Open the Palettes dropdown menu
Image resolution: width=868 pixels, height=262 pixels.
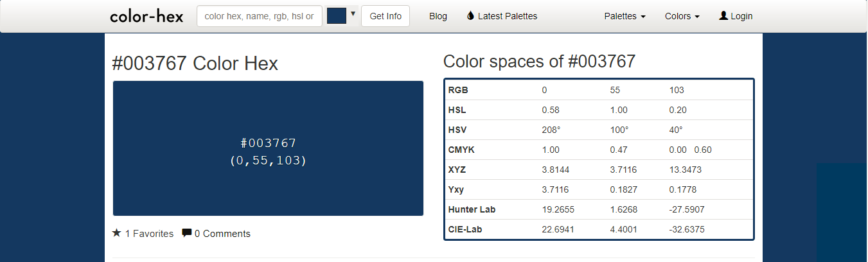coord(624,16)
